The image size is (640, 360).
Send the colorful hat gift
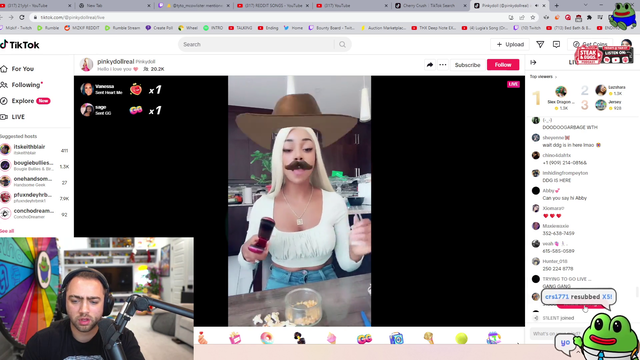(493, 338)
